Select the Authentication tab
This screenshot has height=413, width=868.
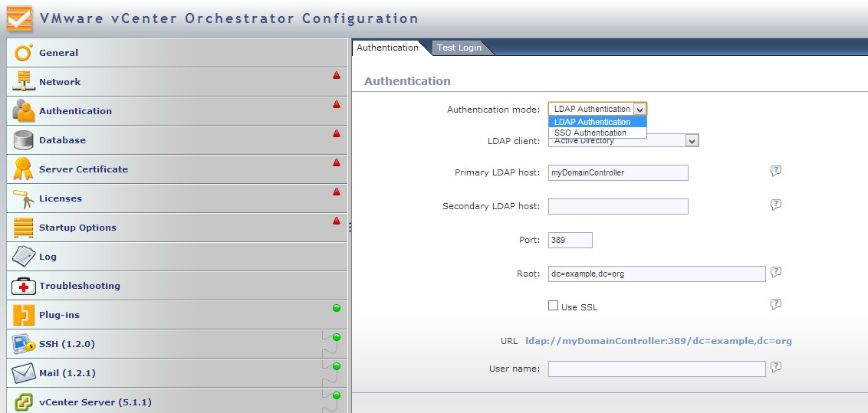[x=387, y=48]
